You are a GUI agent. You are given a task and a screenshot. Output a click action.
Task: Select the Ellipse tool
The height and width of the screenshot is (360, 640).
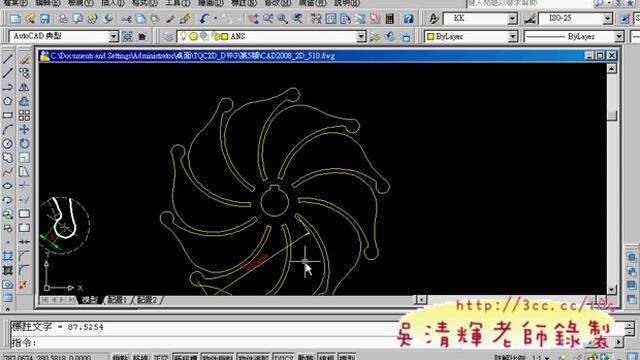coord(7,186)
